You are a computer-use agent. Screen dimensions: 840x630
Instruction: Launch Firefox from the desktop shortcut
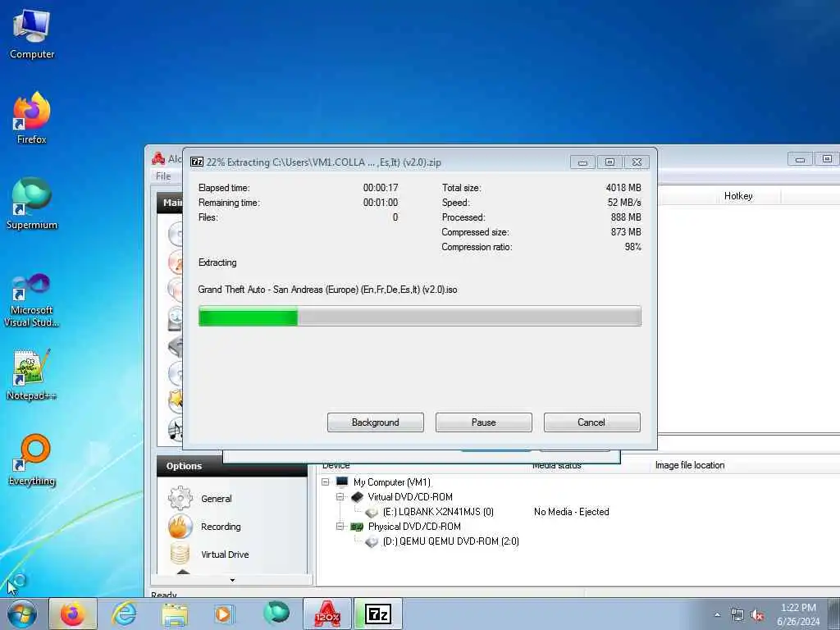32,118
